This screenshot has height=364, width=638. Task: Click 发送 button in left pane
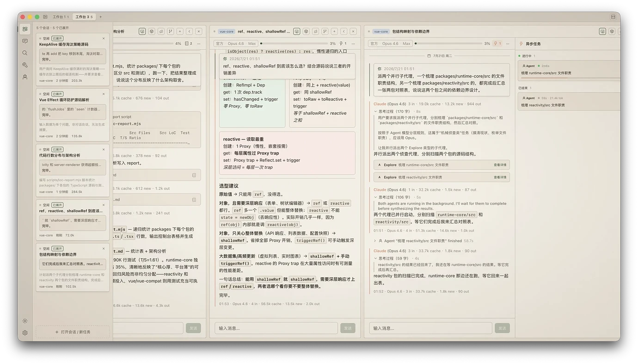click(x=193, y=328)
